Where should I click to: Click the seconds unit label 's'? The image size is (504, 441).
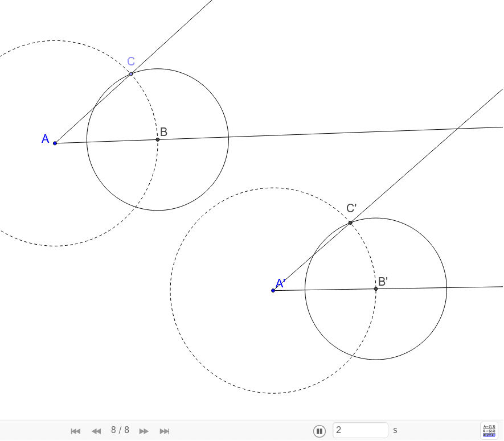click(x=395, y=430)
